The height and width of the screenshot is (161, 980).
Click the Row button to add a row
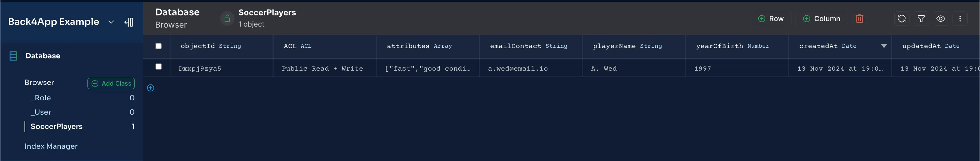(x=770, y=19)
